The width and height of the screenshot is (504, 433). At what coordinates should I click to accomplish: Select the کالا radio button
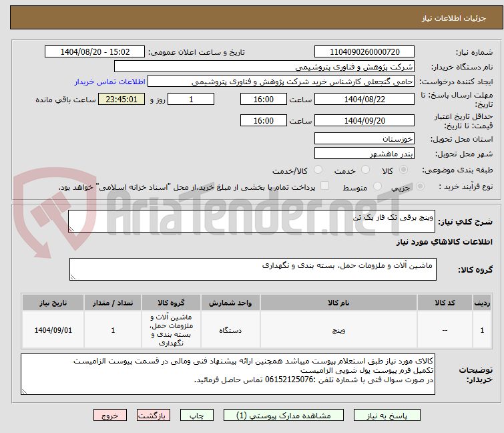403,170
